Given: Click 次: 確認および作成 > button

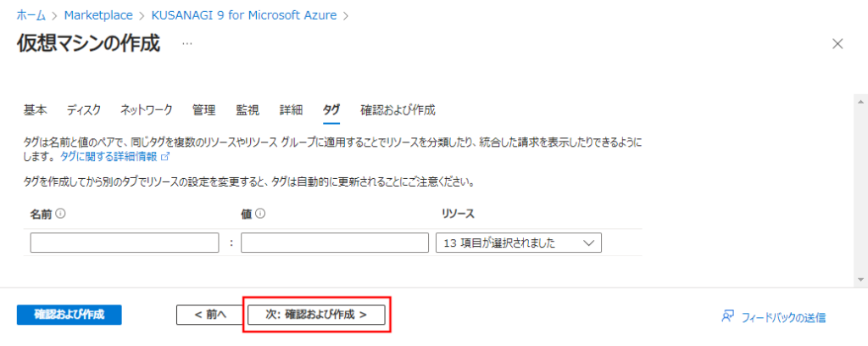Looking at the screenshot, I should click(x=316, y=315).
